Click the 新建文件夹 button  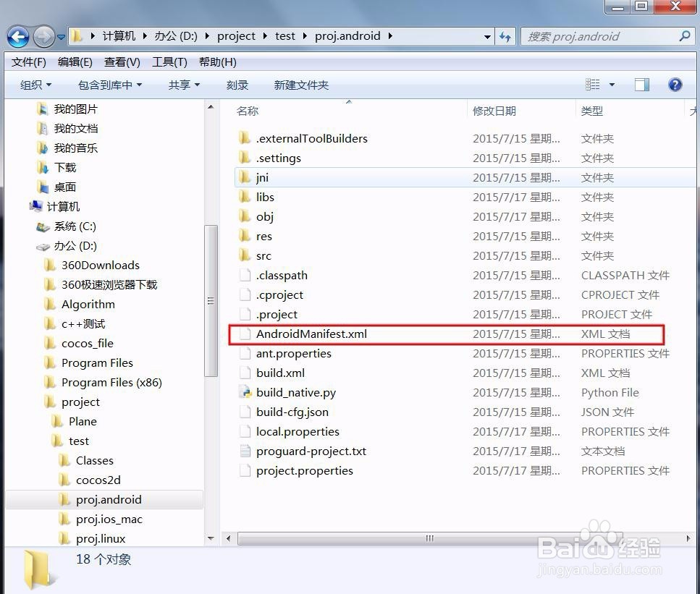(301, 85)
